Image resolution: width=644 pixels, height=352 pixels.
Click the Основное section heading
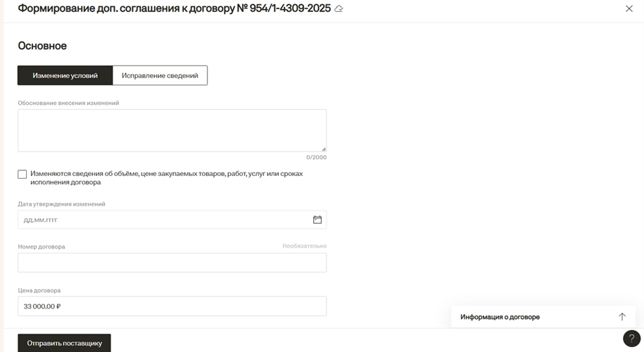(x=42, y=46)
